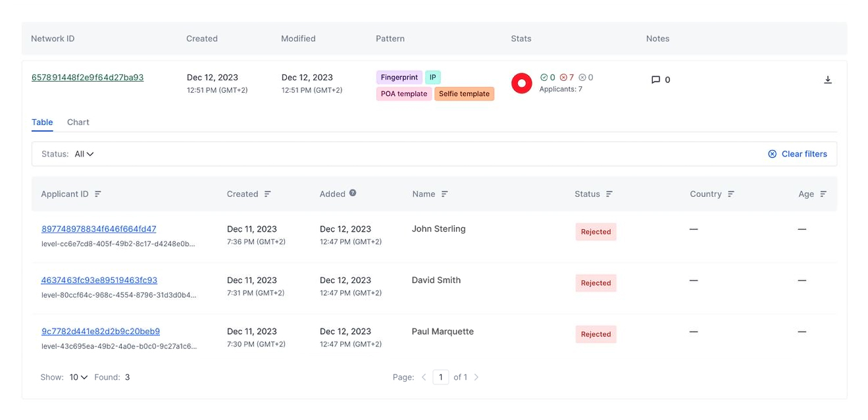Select the Table tab
Viewport: 868px width, 420px height.
(42, 122)
